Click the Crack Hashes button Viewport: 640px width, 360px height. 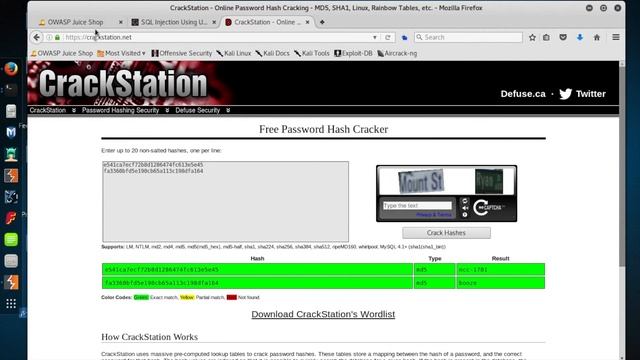pos(446,233)
